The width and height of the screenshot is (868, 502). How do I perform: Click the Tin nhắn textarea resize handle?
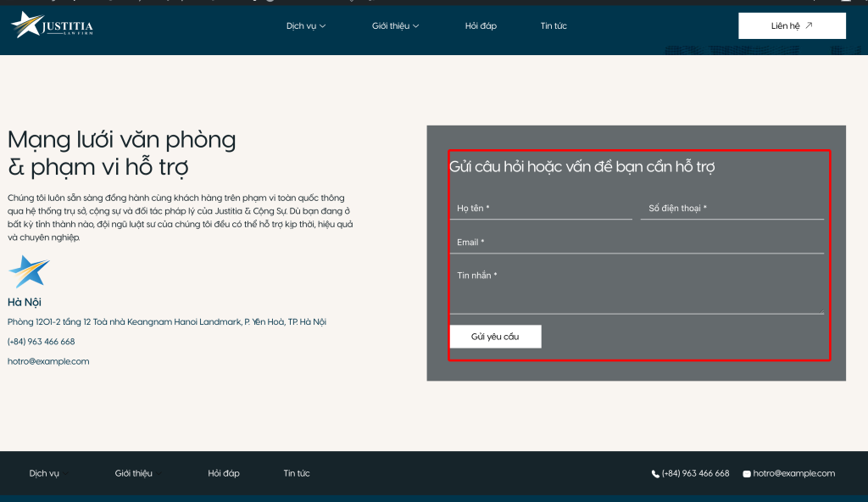[821, 311]
